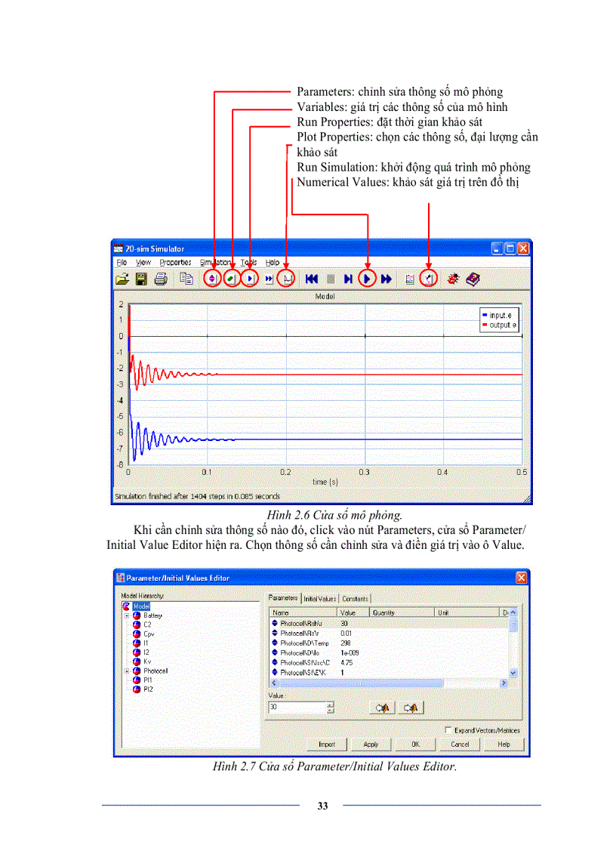Open Numerical Values on the plot
The height and width of the screenshot is (848, 616).
430,278
